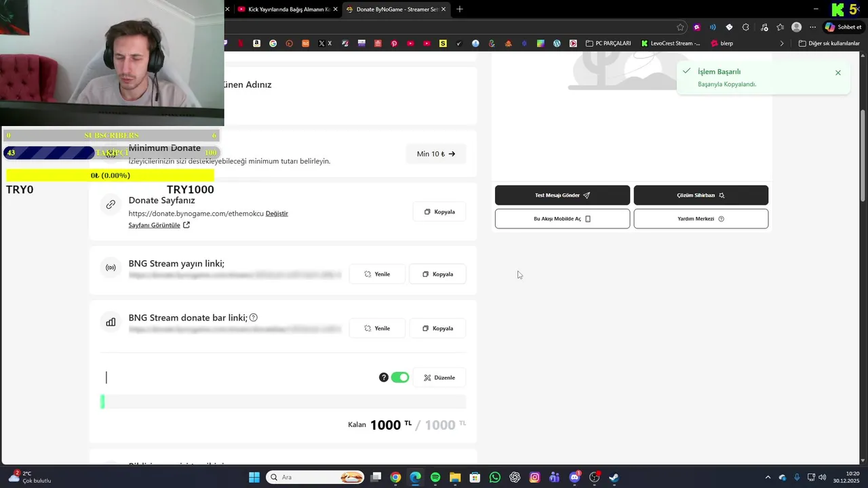The height and width of the screenshot is (488, 868).
Task: Close the Kick Yayınlarında Bağış tab
Action: pos(335,9)
